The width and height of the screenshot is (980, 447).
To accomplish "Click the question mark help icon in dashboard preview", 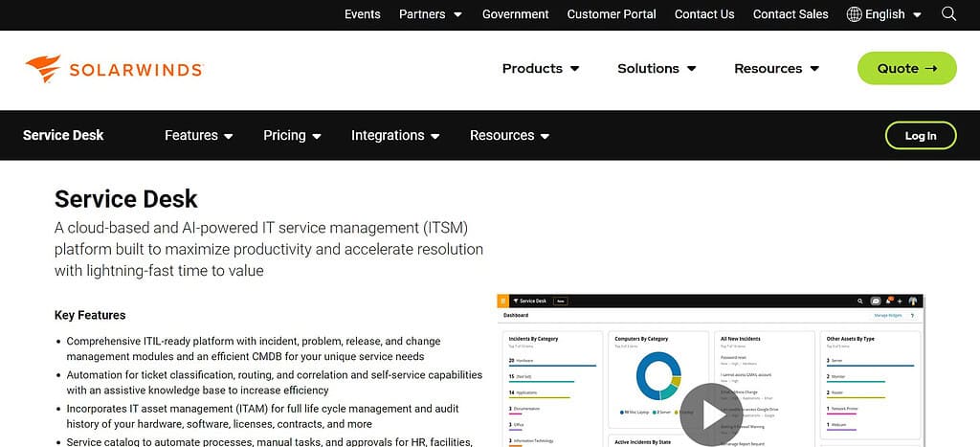I will coord(912,316).
